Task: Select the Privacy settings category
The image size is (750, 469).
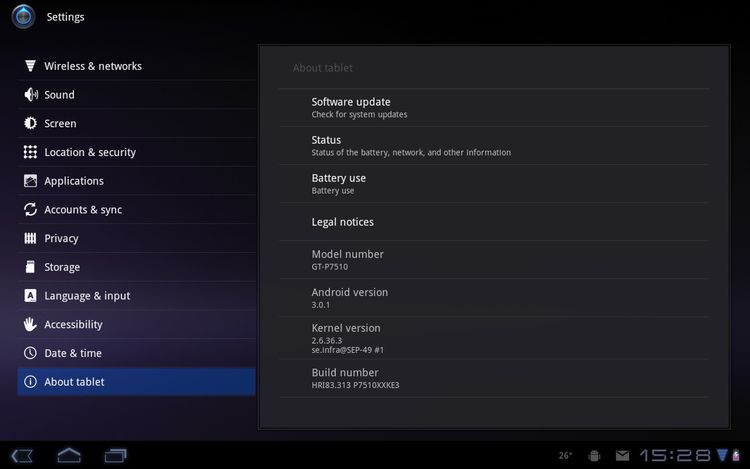Action: pyautogui.click(x=61, y=239)
